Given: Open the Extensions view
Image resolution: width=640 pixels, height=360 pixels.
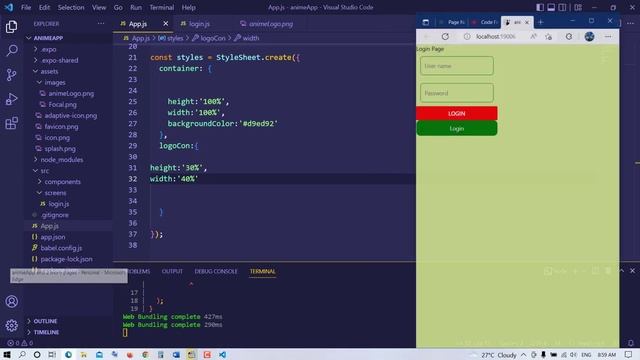Looking at the screenshot, I should (11, 123).
